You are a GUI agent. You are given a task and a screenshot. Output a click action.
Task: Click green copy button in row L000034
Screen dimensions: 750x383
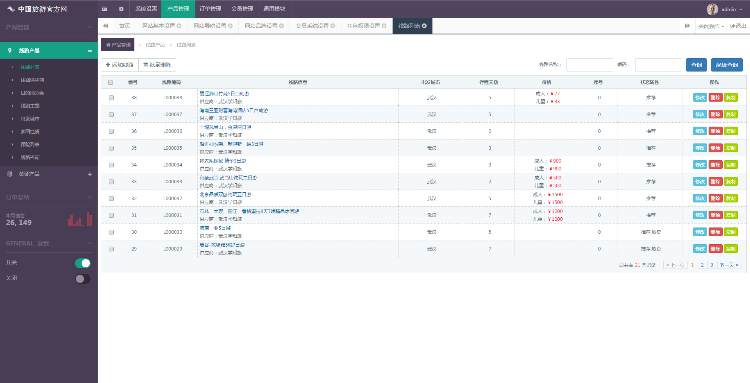(x=731, y=165)
